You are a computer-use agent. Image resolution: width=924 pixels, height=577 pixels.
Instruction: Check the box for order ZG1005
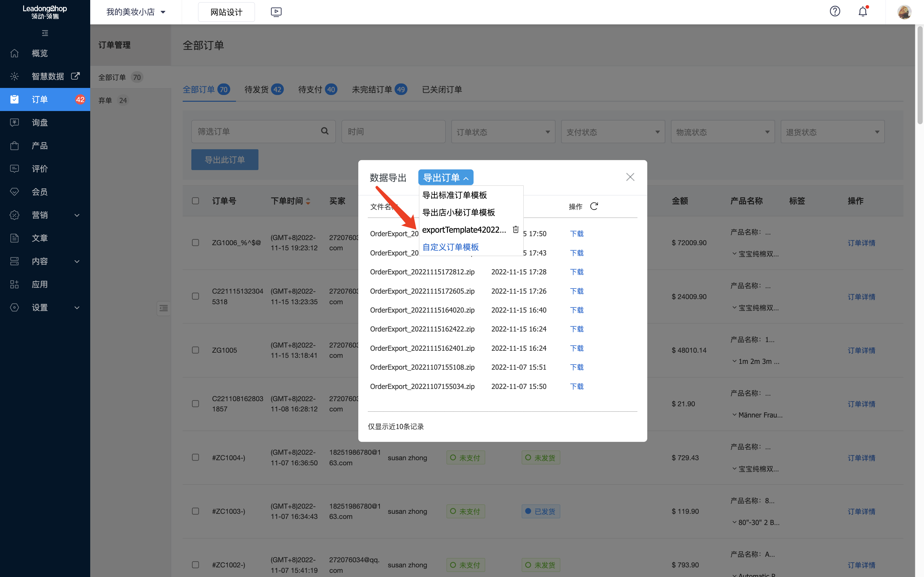pyautogui.click(x=196, y=350)
